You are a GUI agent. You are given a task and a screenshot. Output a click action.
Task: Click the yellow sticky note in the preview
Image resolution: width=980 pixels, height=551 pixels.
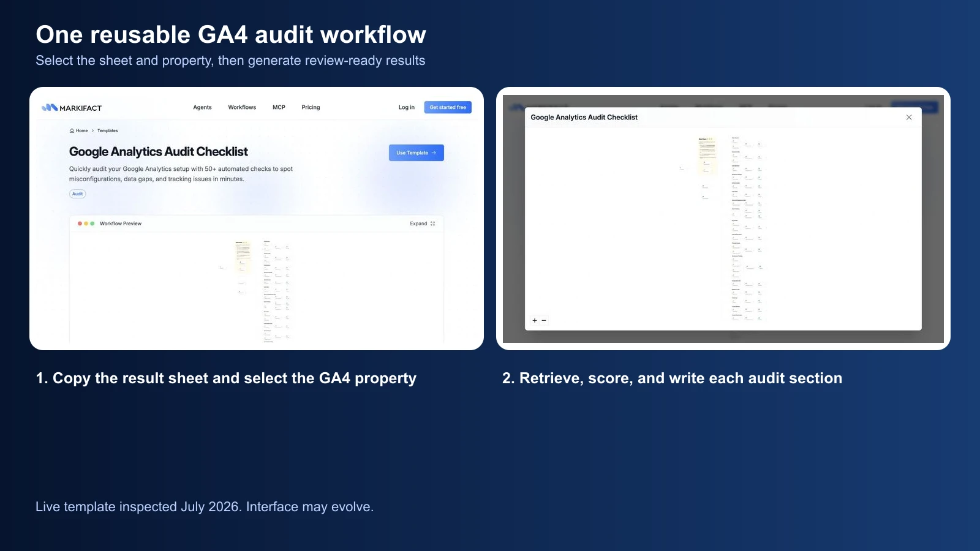click(243, 256)
